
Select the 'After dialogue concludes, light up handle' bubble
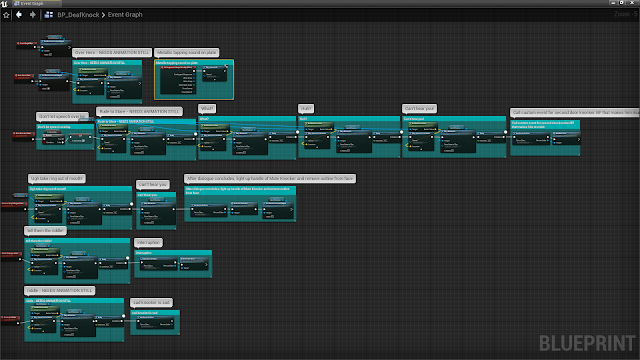(270, 178)
